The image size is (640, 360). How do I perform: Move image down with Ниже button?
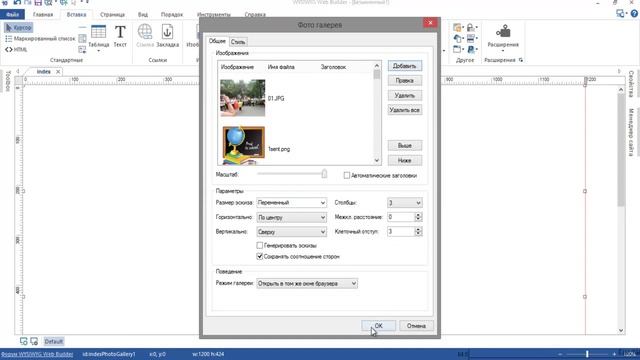click(404, 160)
